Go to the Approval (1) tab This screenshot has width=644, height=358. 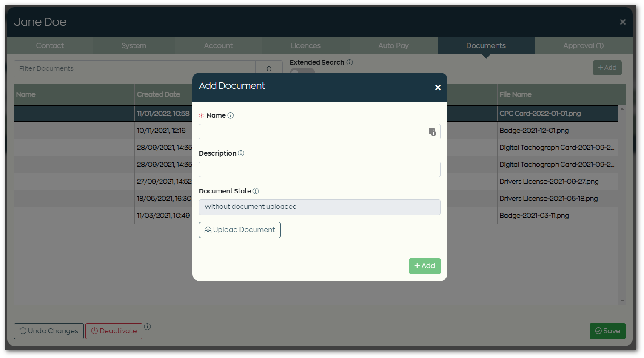click(x=583, y=45)
